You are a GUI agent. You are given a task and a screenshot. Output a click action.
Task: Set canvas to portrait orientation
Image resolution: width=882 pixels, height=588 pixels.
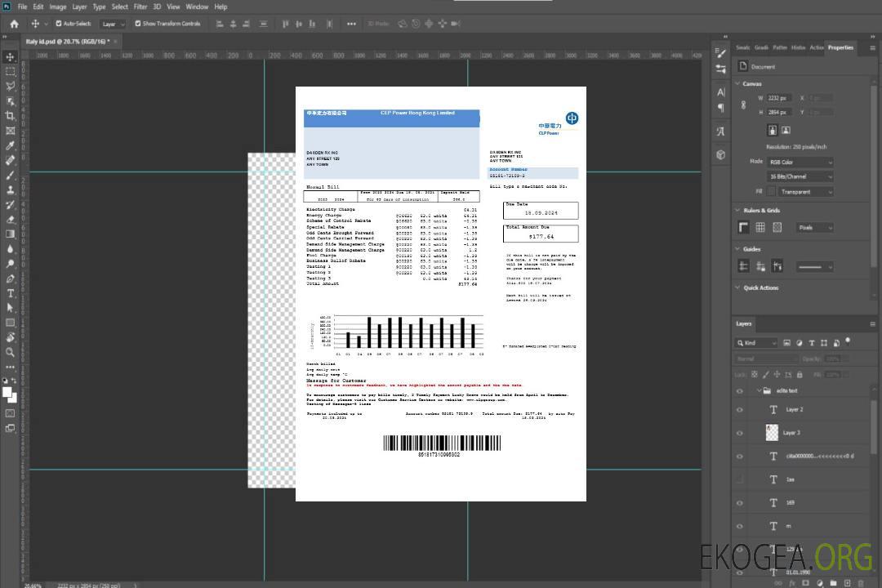(773, 130)
